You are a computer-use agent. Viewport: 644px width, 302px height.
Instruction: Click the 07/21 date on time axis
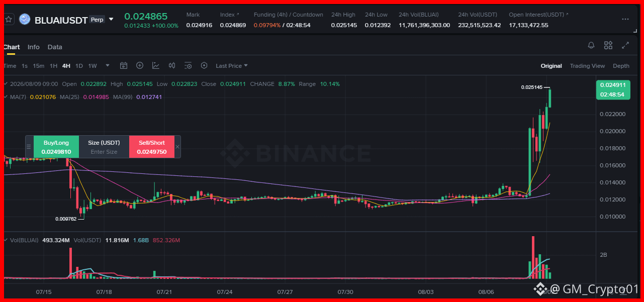164,291
